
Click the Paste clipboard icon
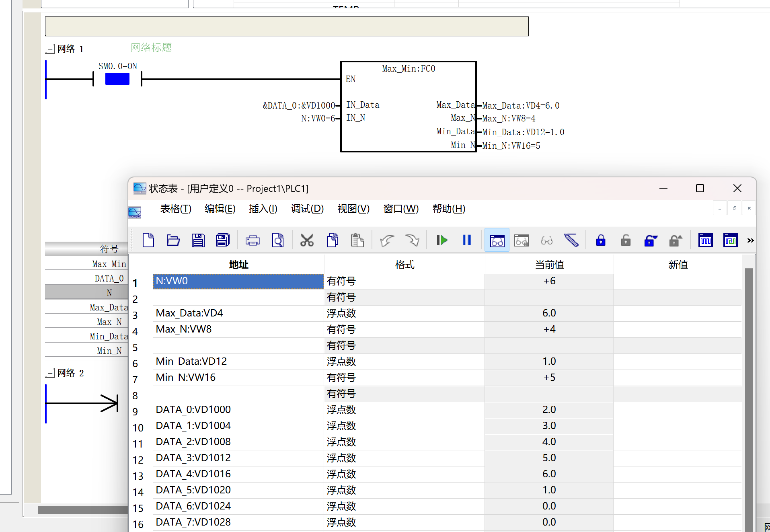pyautogui.click(x=357, y=240)
